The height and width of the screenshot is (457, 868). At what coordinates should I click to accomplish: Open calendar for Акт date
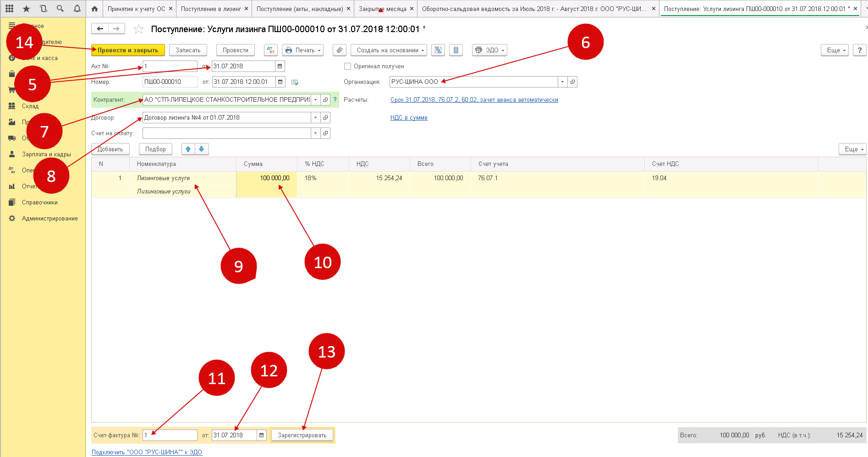point(280,66)
